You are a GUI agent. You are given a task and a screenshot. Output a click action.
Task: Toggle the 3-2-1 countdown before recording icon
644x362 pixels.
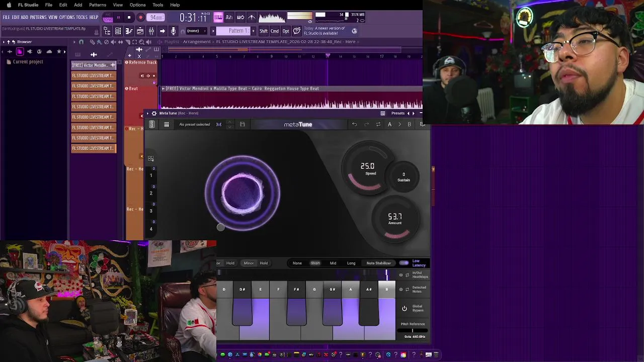[x=229, y=17]
